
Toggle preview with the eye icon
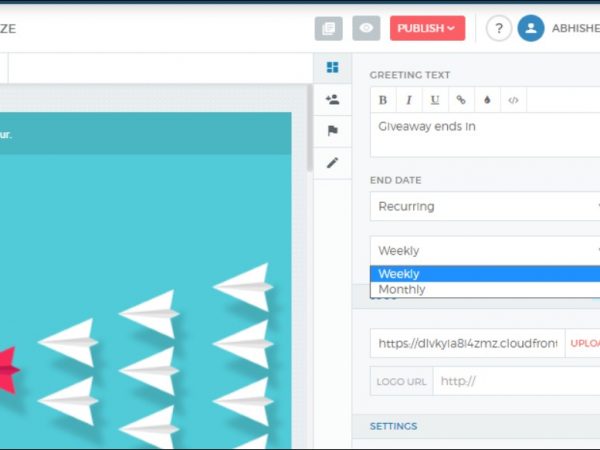[365, 28]
